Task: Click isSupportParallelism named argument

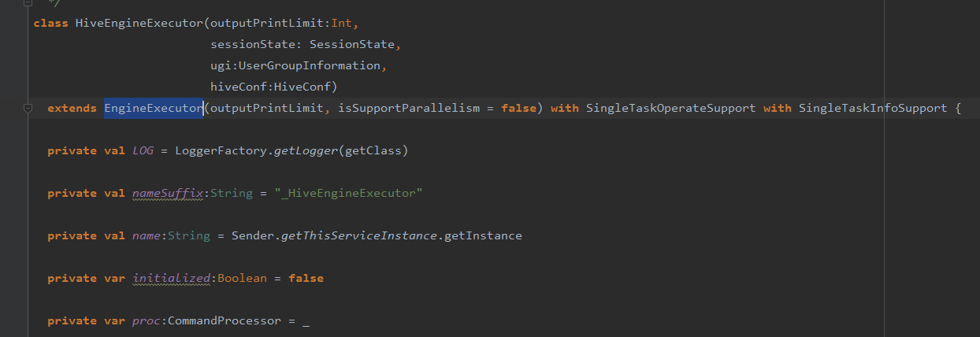Action: point(408,108)
